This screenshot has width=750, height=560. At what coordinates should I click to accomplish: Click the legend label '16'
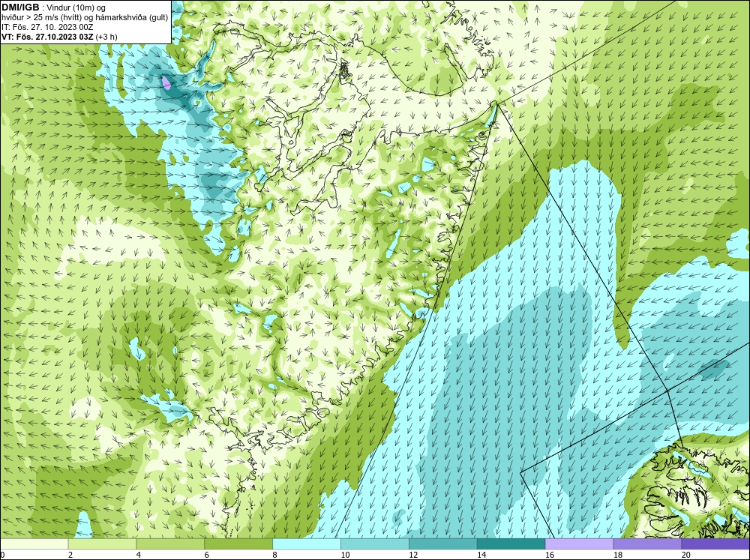click(550, 555)
